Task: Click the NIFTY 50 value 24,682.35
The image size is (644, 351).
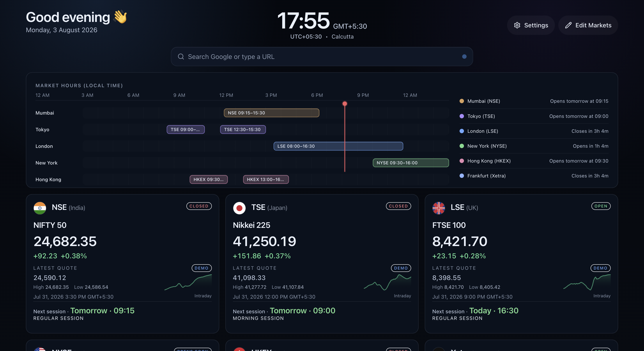Action: click(x=65, y=242)
